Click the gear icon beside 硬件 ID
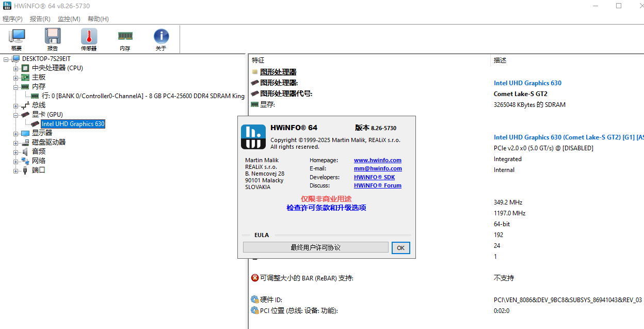The width and height of the screenshot is (644, 329). [255, 300]
